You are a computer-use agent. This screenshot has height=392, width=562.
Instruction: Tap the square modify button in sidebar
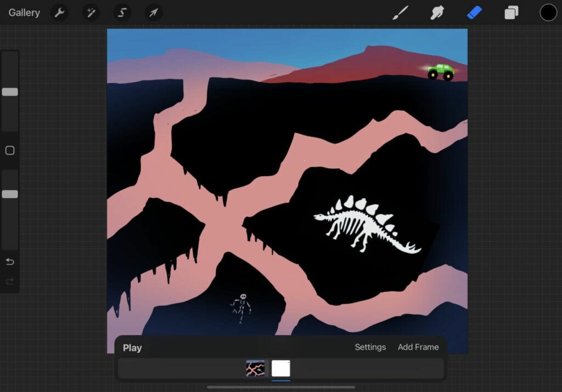click(x=10, y=150)
